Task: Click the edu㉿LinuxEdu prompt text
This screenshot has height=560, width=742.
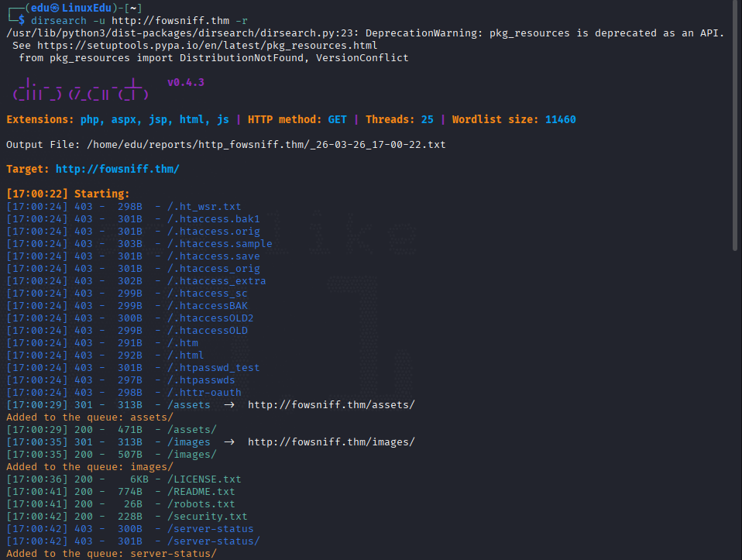Action: [71, 8]
